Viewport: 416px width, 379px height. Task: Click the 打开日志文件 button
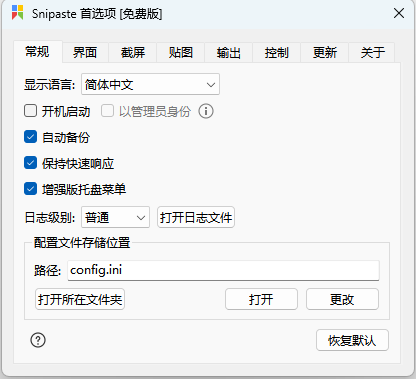point(196,217)
